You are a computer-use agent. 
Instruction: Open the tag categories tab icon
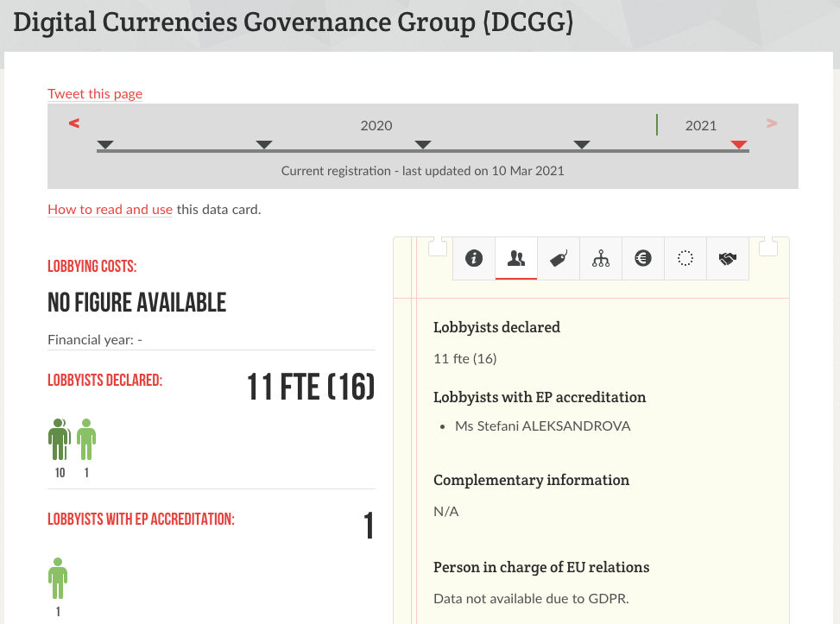pyautogui.click(x=559, y=258)
